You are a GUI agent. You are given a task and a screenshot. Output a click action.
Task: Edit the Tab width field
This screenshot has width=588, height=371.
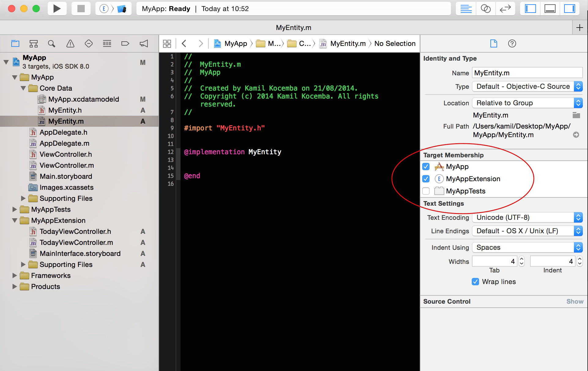click(x=495, y=261)
